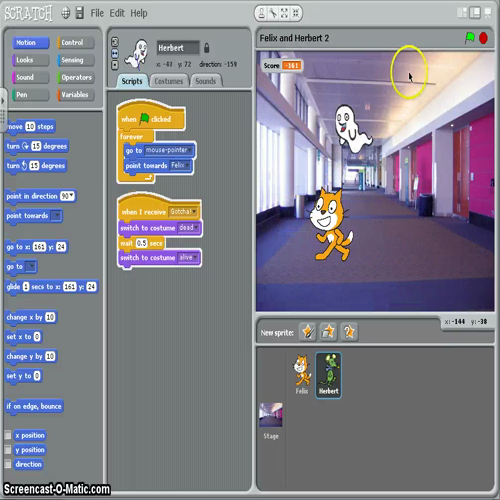Select the Herbert sprite thumbnail

(x=328, y=375)
